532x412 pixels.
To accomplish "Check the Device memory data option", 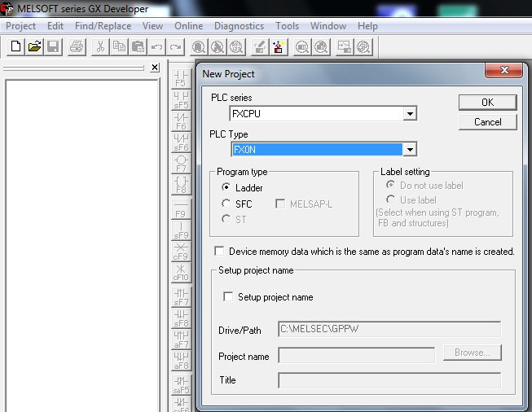I will pyautogui.click(x=218, y=252).
